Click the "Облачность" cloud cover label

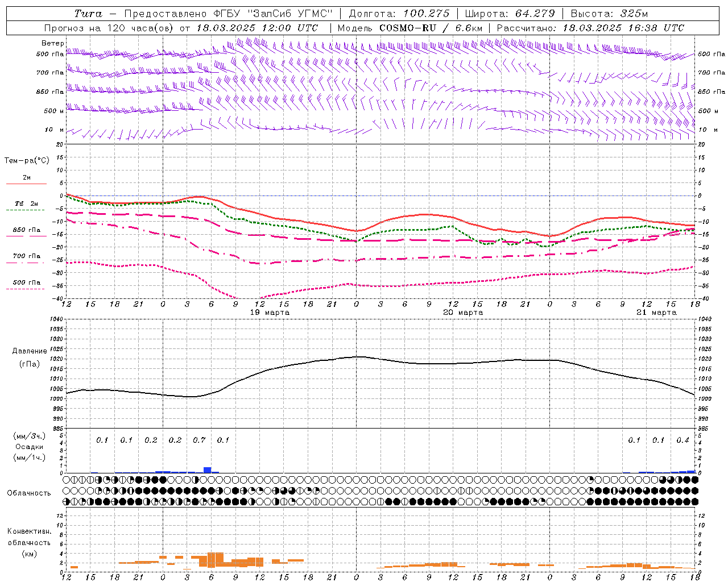(x=29, y=493)
